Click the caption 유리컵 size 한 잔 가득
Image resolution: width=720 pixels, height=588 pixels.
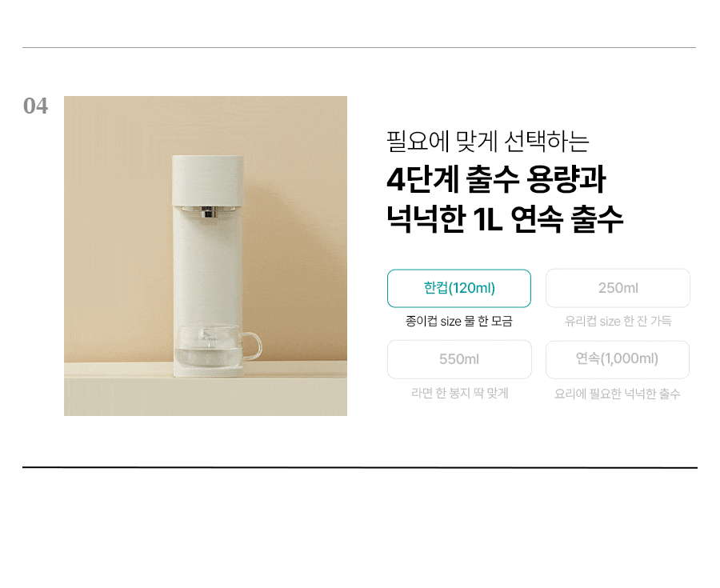(618, 321)
